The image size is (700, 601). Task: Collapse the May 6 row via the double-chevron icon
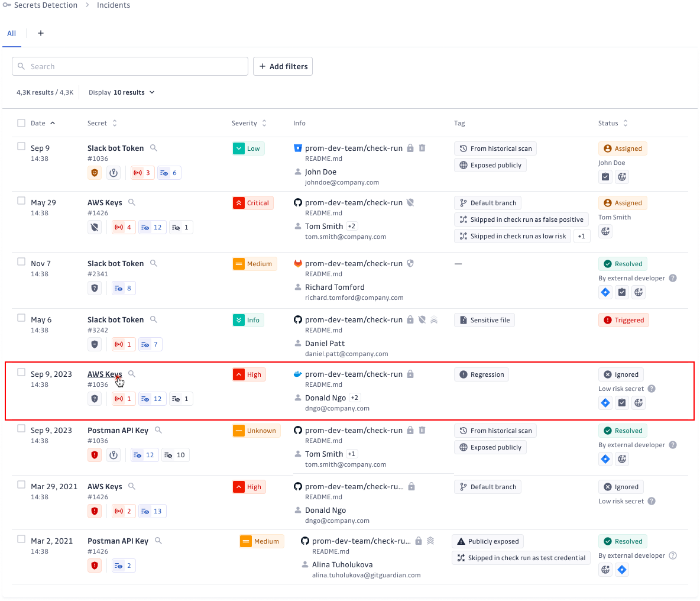tap(434, 319)
